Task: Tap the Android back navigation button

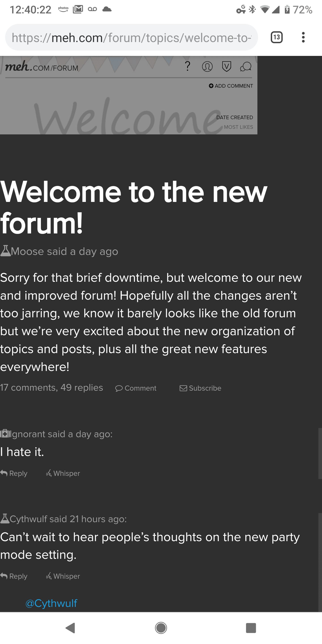Action: [x=70, y=627]
